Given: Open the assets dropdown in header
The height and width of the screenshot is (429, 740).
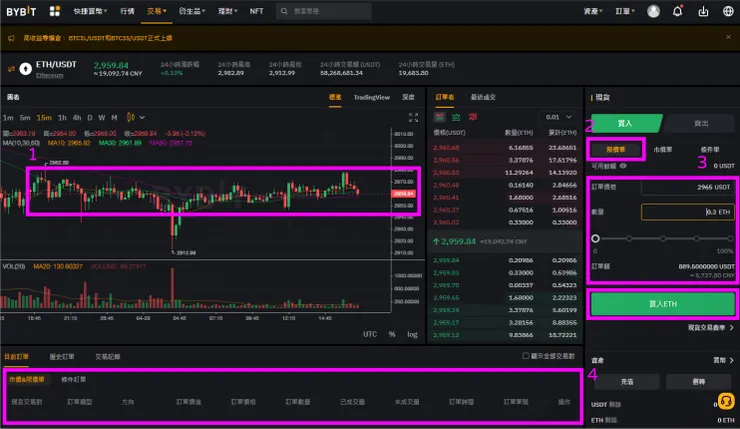Looking at the screenshot, I should point(593,11).
